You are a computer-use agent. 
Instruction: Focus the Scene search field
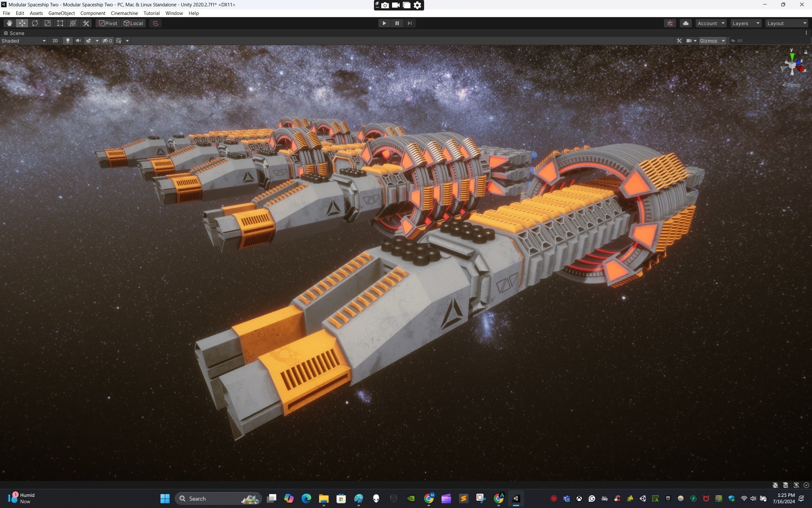pos(770,41)
